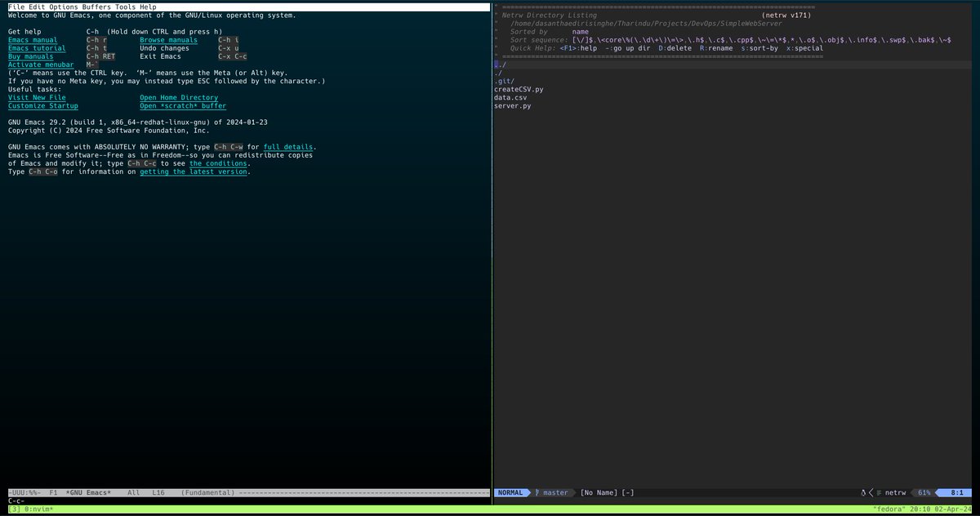Click the NORMAL mode indicator in nvim
The height and width of the screenshot is (516, 980).
(x=510, y=492)
